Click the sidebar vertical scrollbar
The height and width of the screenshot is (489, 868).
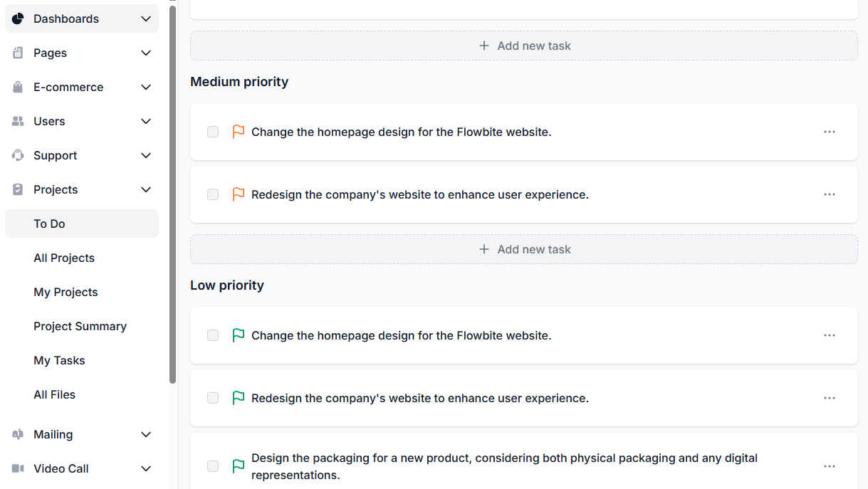pos(172,192)
